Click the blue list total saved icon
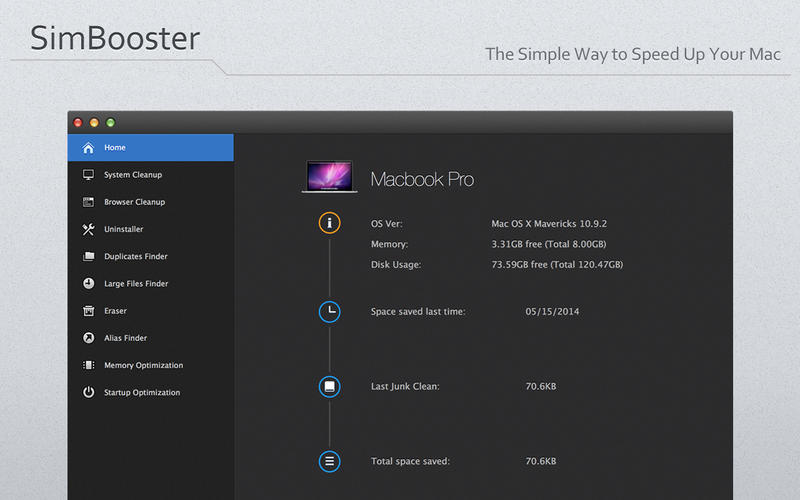The height and width of the screenshot is (500, 800). pyautogui.click(x=330, y=462)
